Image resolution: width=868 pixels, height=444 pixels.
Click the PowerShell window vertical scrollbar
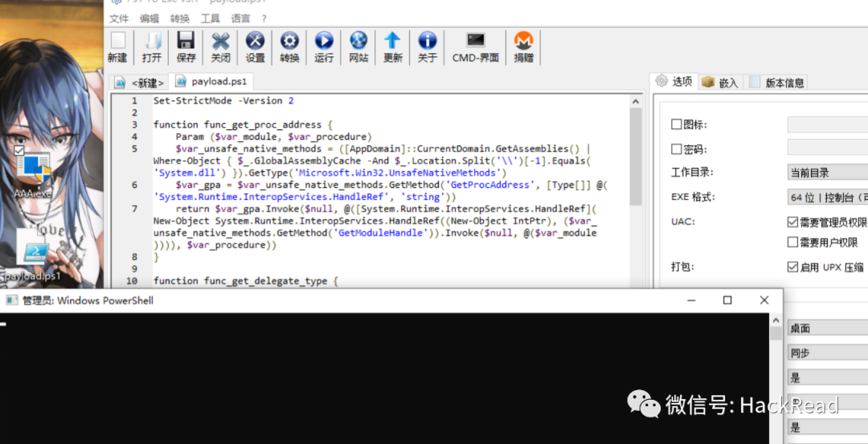776,377
